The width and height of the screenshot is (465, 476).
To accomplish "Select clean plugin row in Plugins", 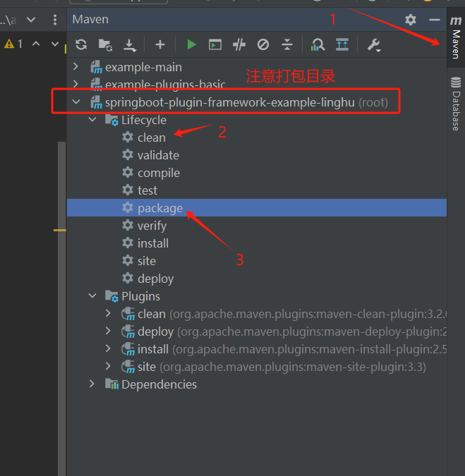I will click(x=257, y=314).
